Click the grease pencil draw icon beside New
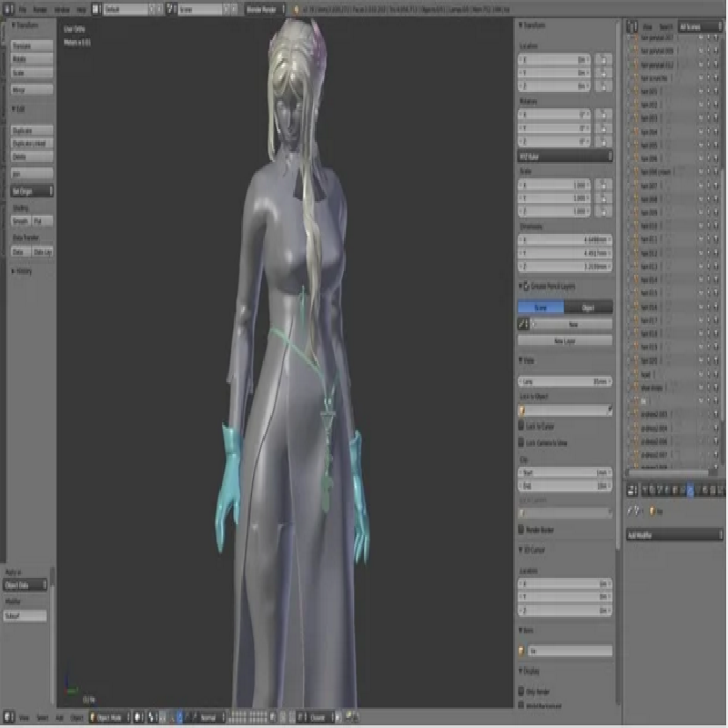 tap(523, 324)
